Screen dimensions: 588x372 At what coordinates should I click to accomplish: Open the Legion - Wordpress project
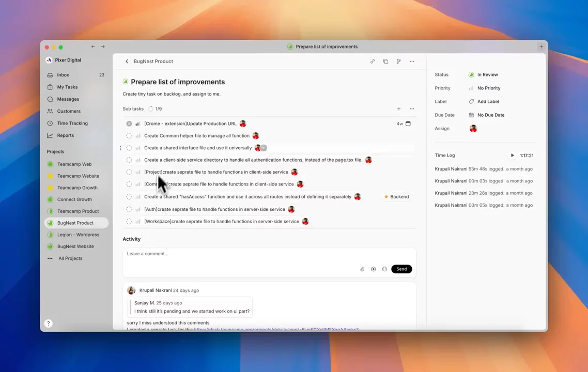[78, 235]
